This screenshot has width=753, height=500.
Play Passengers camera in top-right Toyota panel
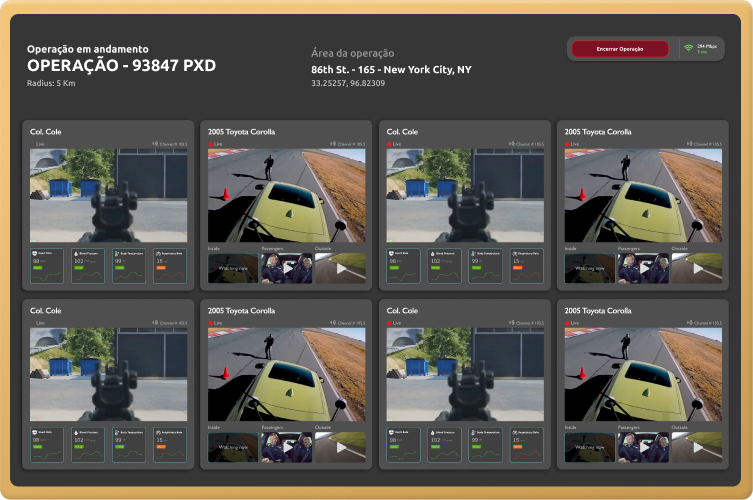[x=643, y=268]
